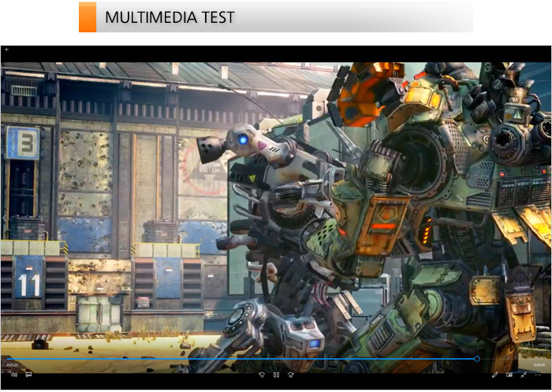Open the subtitles and captions menu
The width and height of the screenshot is (552, 392).
[28, 375]
